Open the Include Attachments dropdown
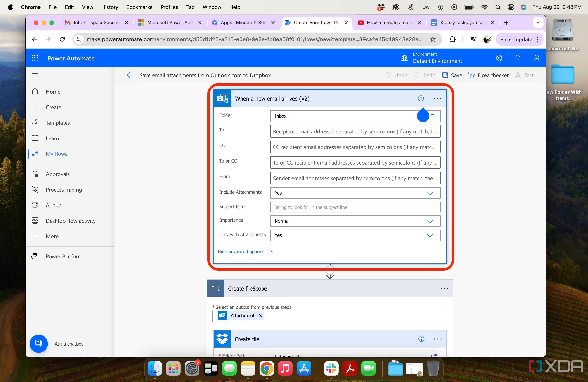Image resolution: width=588 pixels, height=382 pixels. click(355, 193)
